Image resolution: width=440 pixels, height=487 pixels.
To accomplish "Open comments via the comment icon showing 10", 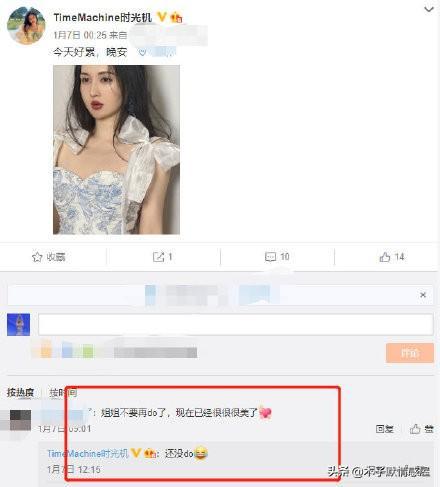I will pyautogui.click(x=270, y=257).
